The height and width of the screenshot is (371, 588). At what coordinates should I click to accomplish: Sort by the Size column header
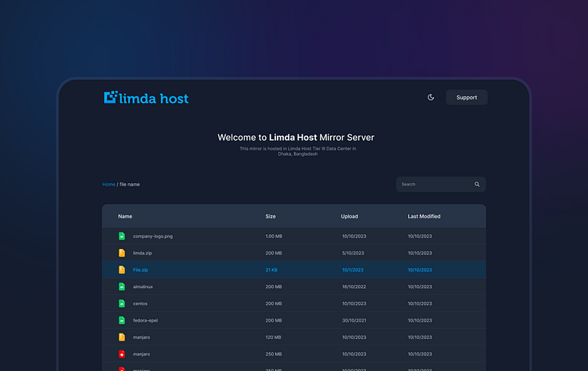[271, 216]
